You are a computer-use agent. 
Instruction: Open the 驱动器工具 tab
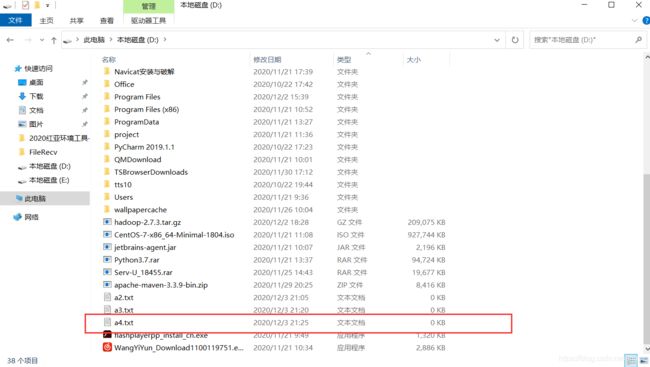pyautogui.click(x=148, y=20)
